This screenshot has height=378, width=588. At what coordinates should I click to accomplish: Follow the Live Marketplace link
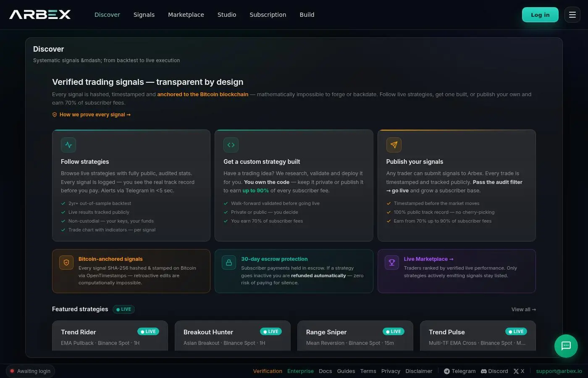click(428, 259)
